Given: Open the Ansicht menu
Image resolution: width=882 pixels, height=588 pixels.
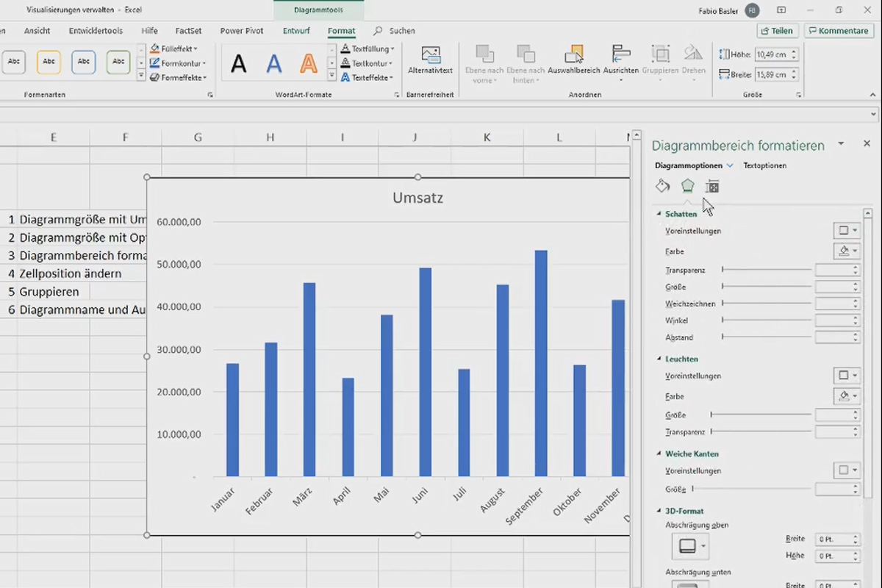Looking at the screenshot, I should coord(37,31).
